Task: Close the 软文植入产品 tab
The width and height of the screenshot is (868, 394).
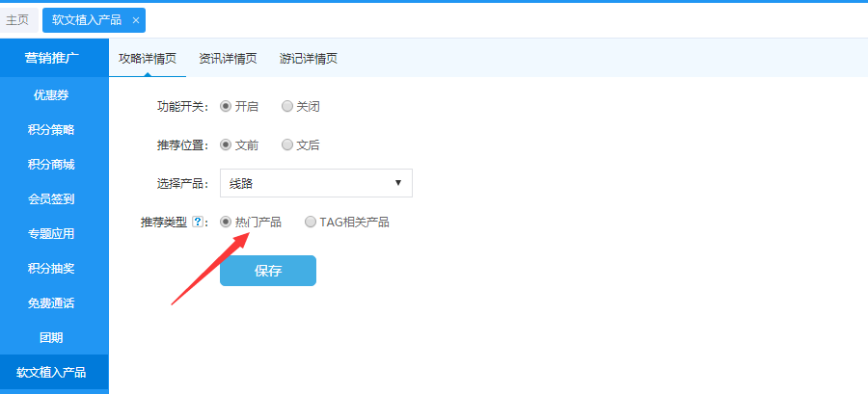Action: pos(136,20)
